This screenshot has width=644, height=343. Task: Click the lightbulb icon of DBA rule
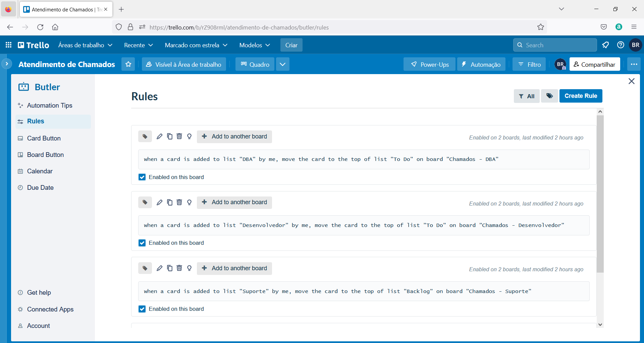[189, 136]
